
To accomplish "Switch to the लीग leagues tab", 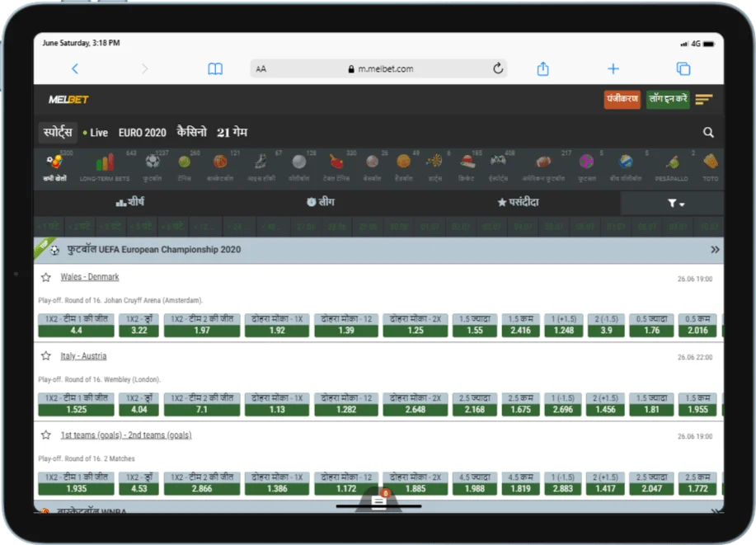I will coord(321,203).
